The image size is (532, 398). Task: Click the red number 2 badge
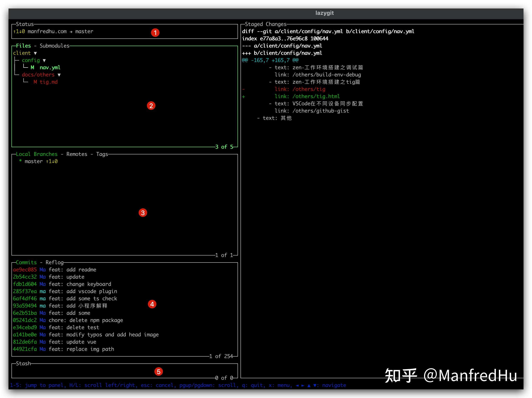coord(151,106)
